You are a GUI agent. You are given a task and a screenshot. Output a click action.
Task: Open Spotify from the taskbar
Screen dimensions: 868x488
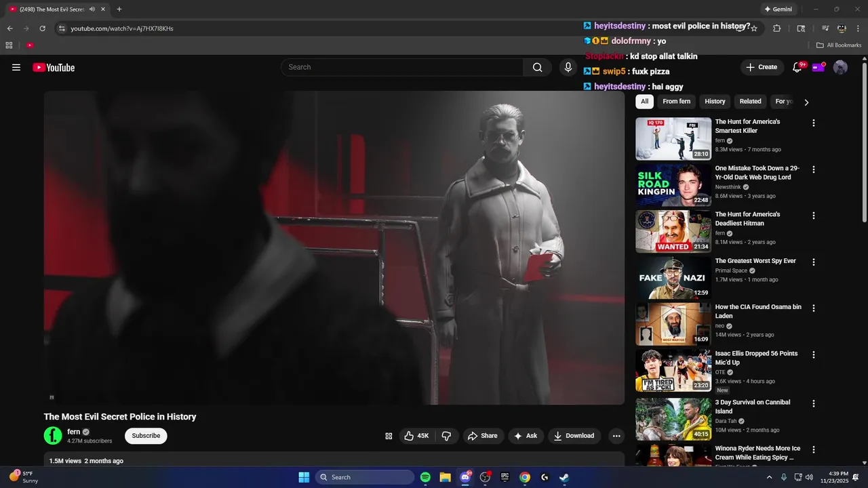[x=425, y=477]
